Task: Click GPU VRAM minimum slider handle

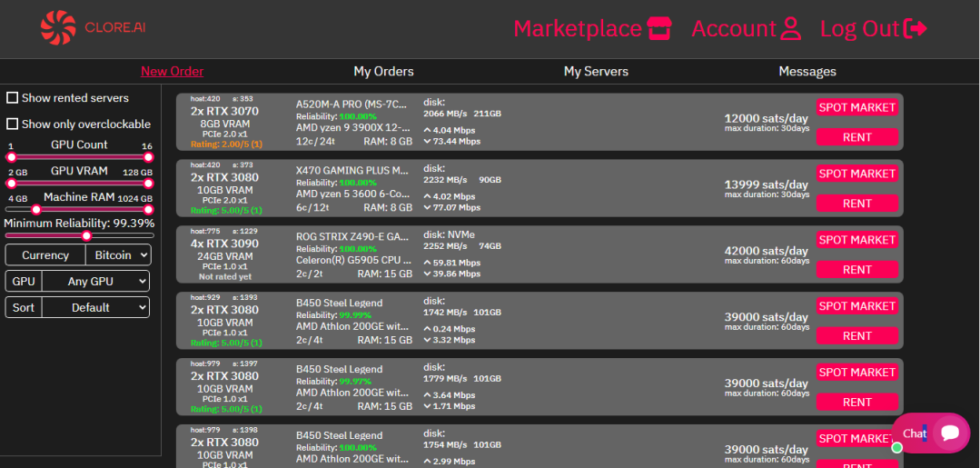Action: point(11,184)
